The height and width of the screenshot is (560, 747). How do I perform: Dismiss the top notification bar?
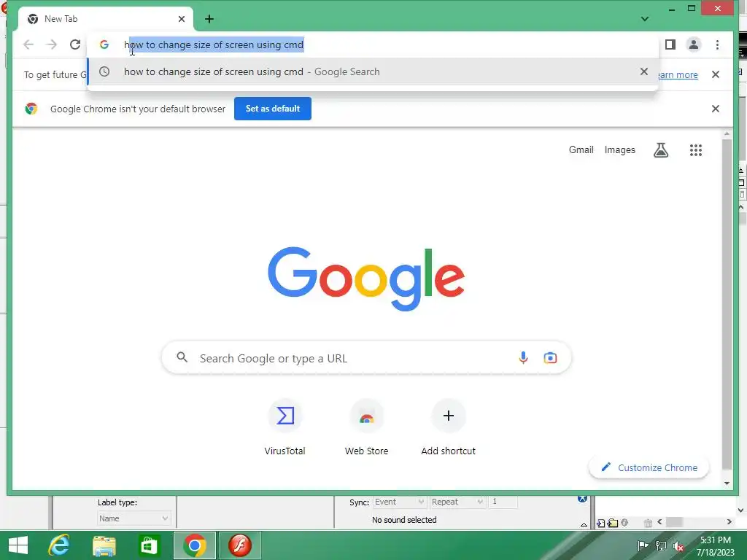tap(716, 74)
